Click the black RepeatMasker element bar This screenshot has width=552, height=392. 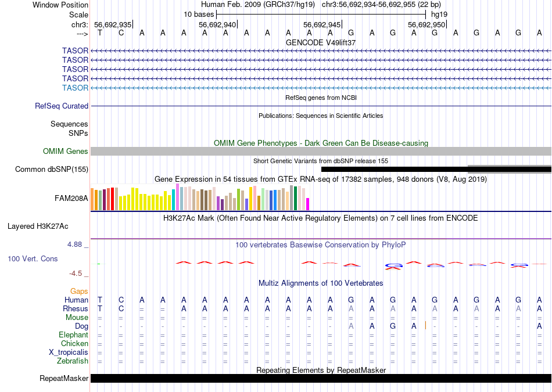(x=321, y=378)
